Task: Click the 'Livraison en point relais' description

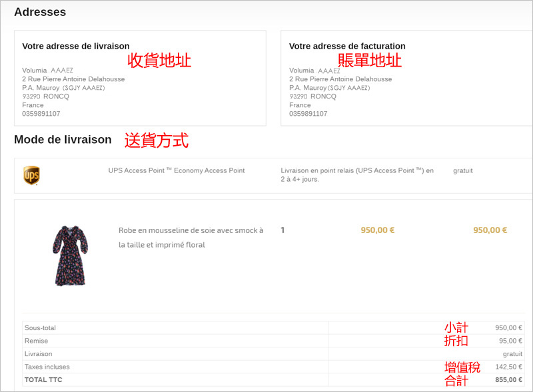Action: click(x=357, y=175)
